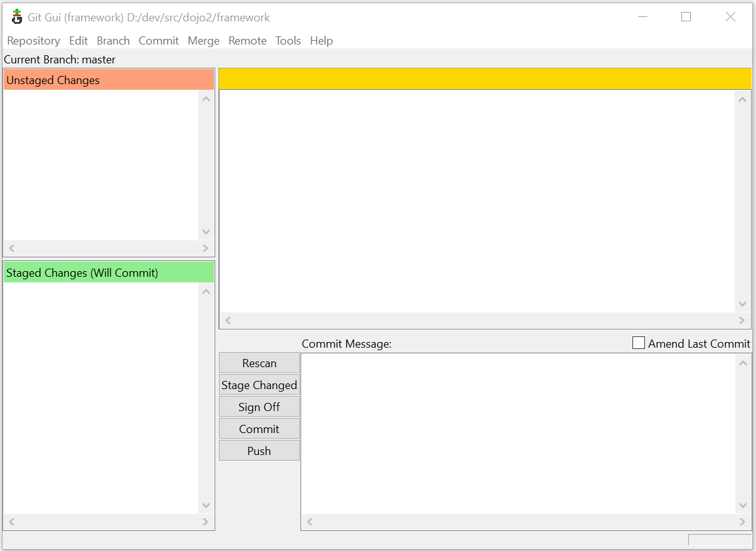Click the Stage Changed button
756x551 pixels.
click(x=259, y=385)
